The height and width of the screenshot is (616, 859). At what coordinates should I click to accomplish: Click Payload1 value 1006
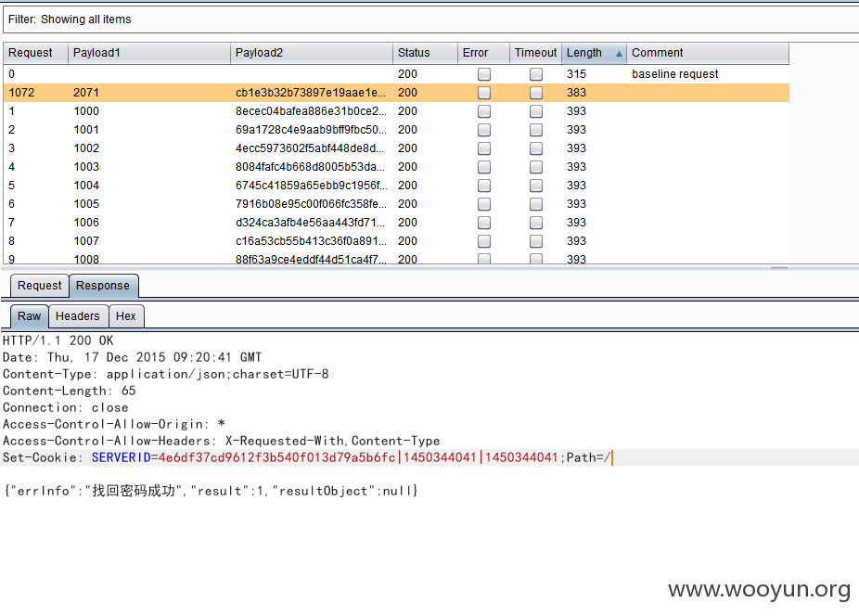pyautogui.click(x=86, y=223)
